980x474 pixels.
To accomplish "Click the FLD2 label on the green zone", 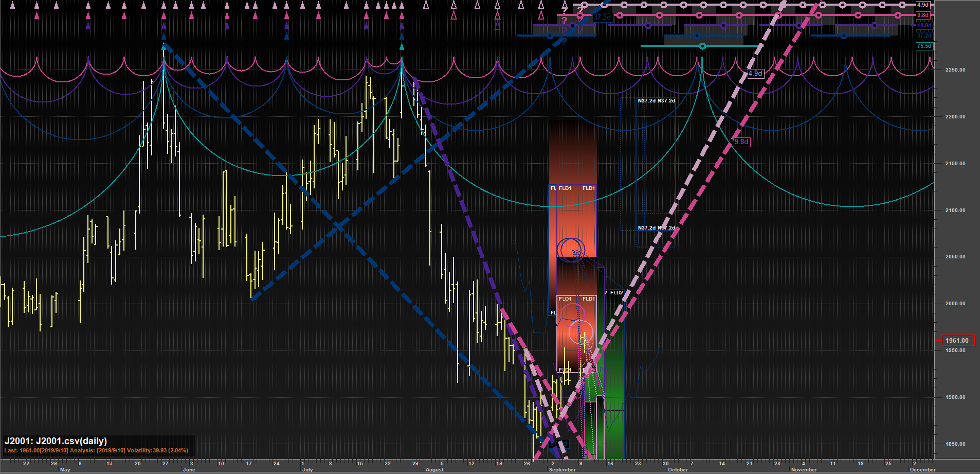I will [616, 293].
